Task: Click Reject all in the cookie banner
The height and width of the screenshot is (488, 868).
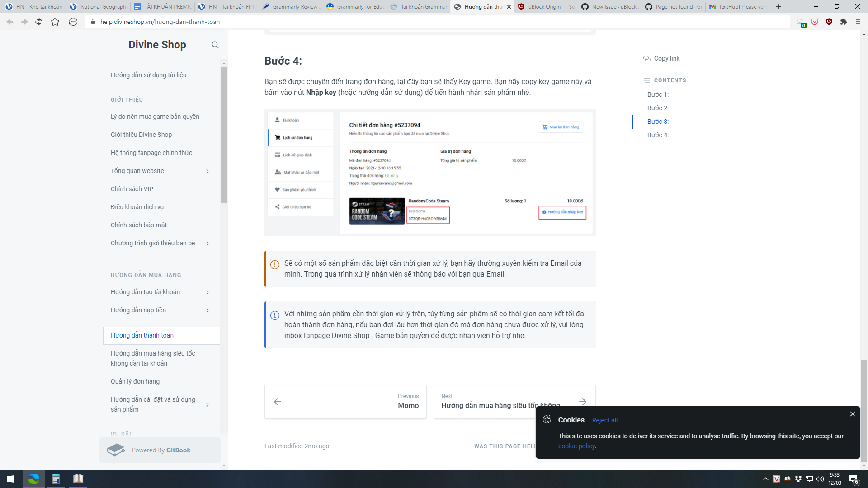Action: click(x=604, y=420)
